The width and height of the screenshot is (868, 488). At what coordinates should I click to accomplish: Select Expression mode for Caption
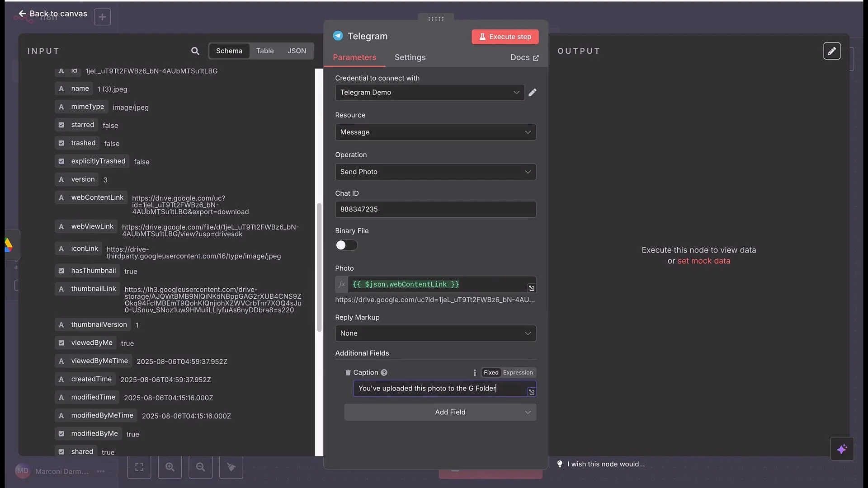coord(518,372)
